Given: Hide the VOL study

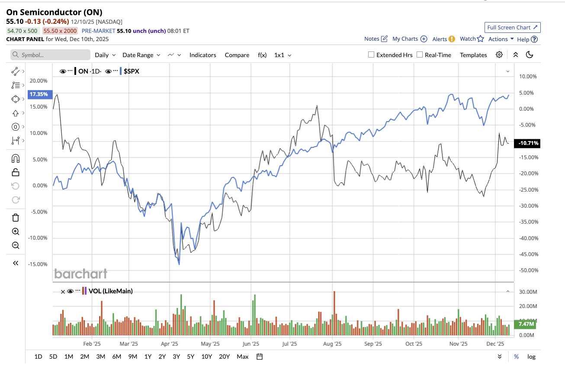Looking at the screenshot, I should click(70, 291).
